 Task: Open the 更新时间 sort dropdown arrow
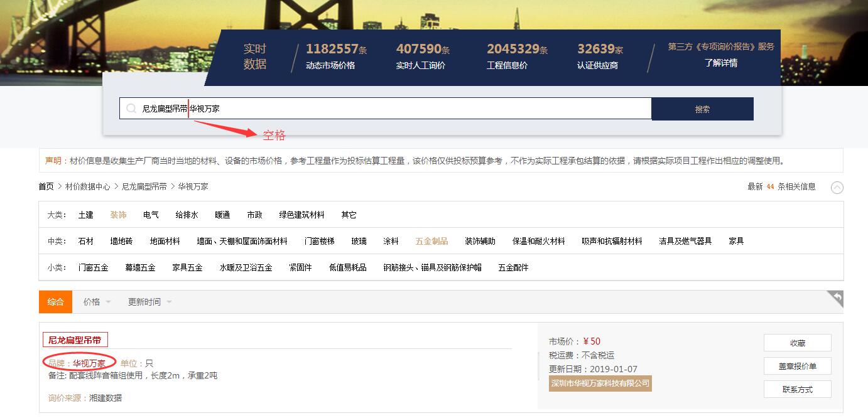[169, 302]
